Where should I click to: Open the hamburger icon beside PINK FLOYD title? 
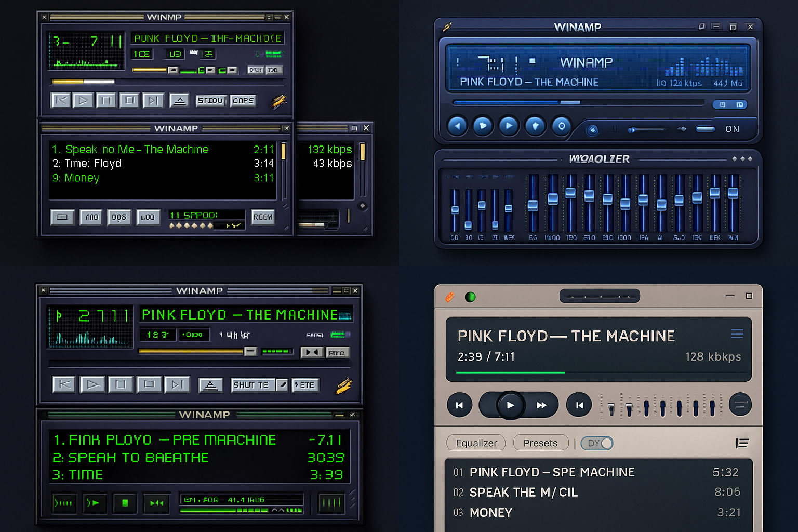737,334
